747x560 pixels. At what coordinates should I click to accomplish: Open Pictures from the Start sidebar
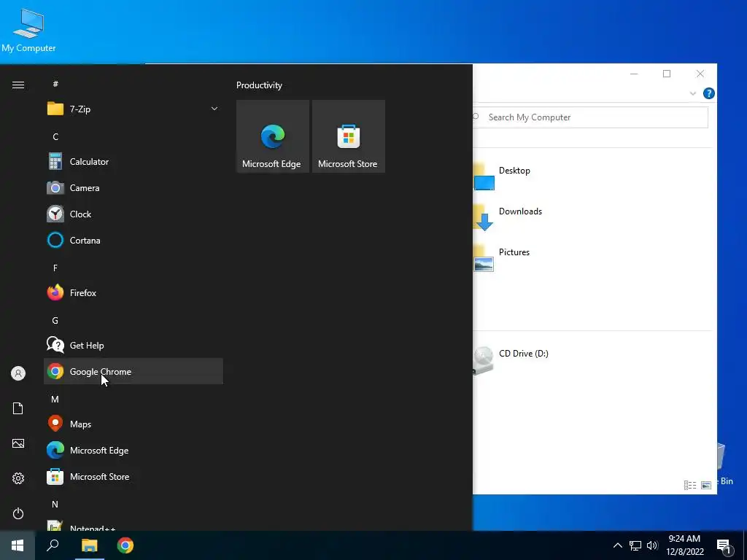(x=18, y=443)
